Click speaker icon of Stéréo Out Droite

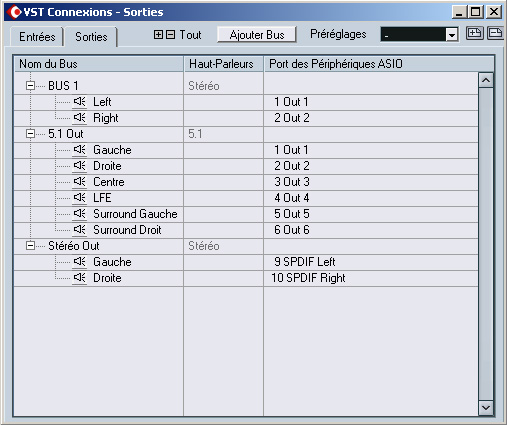[x=80, y=278]
